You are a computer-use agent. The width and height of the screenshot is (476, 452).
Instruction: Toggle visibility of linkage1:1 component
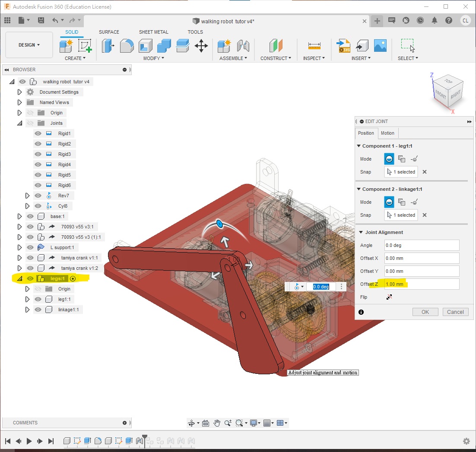click(x=38, y=310)
